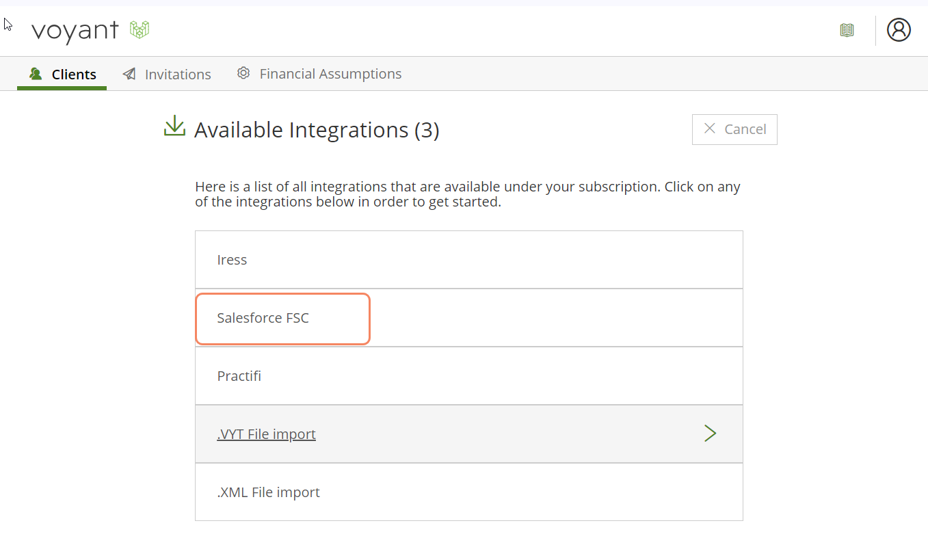
Task: Open the user account profile icon
Action: tap(899, 29)
